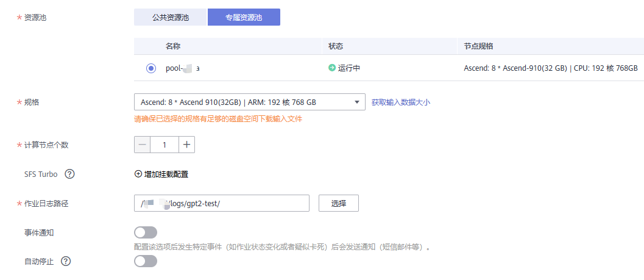The image size is (644, 280).
Task: Decrease compute node count with minus
Action: [143, 145]
